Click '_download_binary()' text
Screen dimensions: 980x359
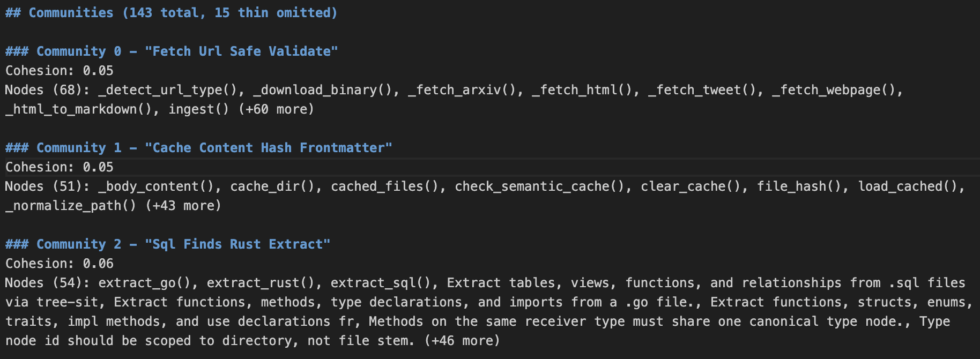[323, 90]
